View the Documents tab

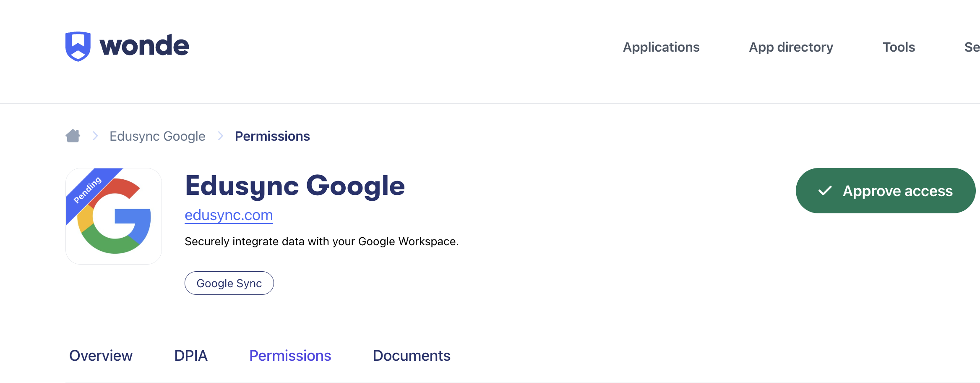coord(411,356)
